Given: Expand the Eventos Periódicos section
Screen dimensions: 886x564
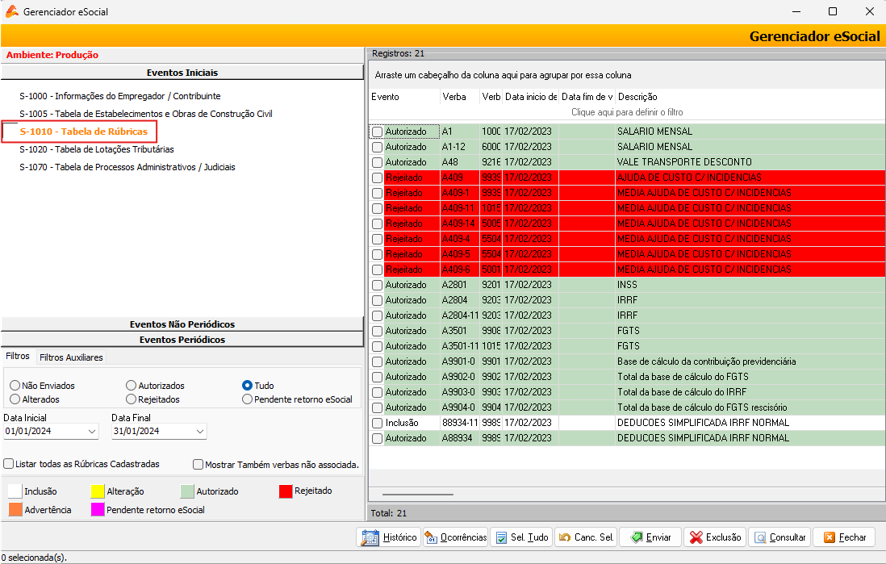Looking at the screenshot, I should pos(182,340).
